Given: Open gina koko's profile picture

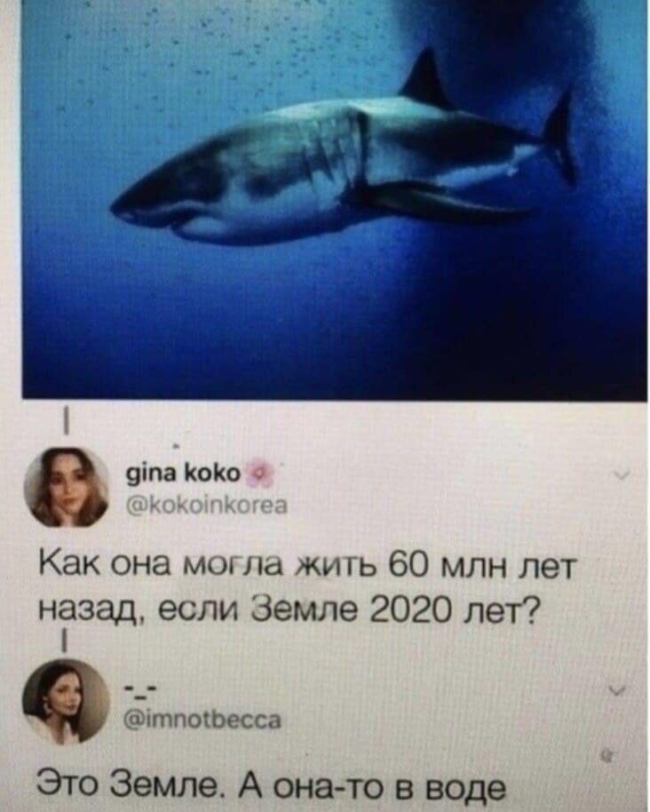Looking at the screenshot, I should 67,487.
